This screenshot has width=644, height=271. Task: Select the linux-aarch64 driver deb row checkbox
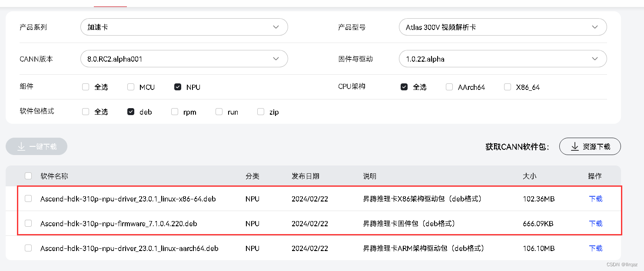coord(28,248)
